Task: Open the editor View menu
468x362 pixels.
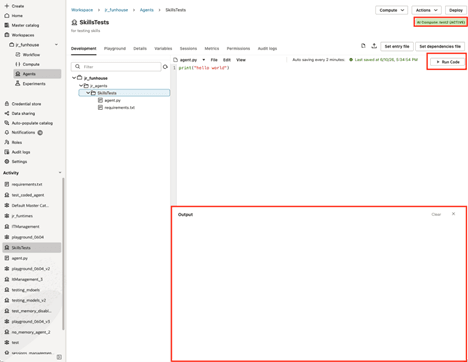Action: (241, 60)
